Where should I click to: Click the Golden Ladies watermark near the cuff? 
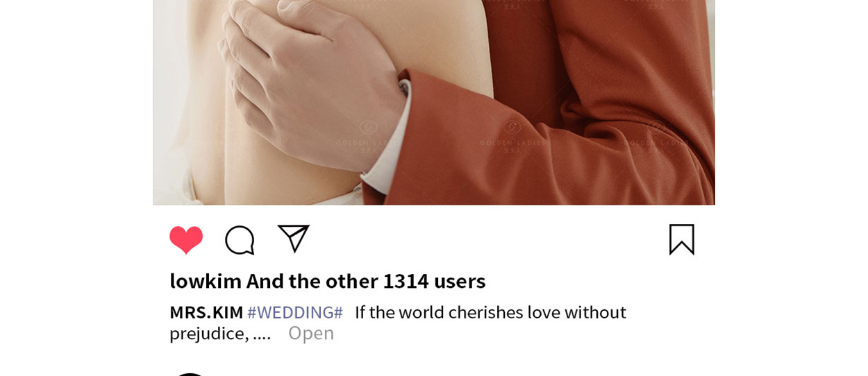368,134
